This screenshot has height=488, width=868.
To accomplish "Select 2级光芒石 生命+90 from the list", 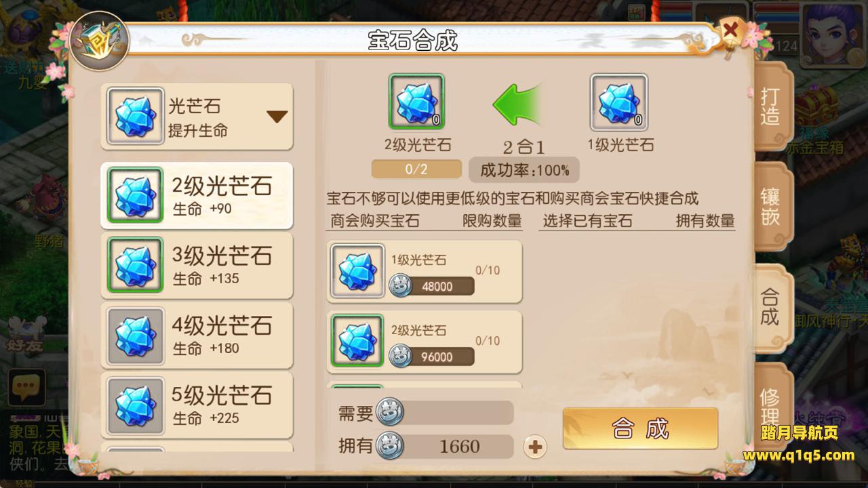I will (197, 195).
